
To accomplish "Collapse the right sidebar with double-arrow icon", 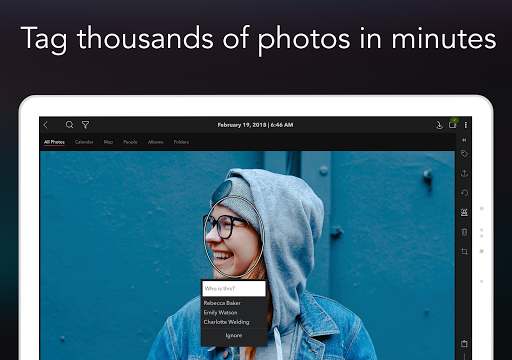I will click(x=464, y=140).
